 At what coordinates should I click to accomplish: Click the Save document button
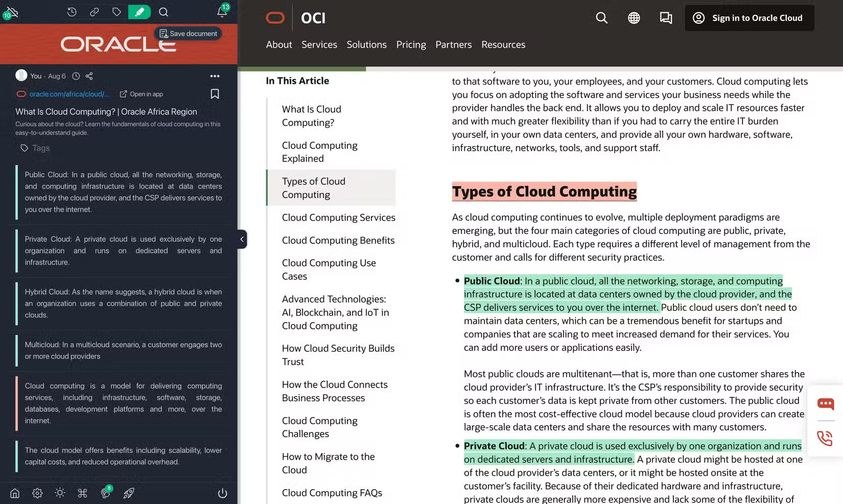(x=188, y=33)
